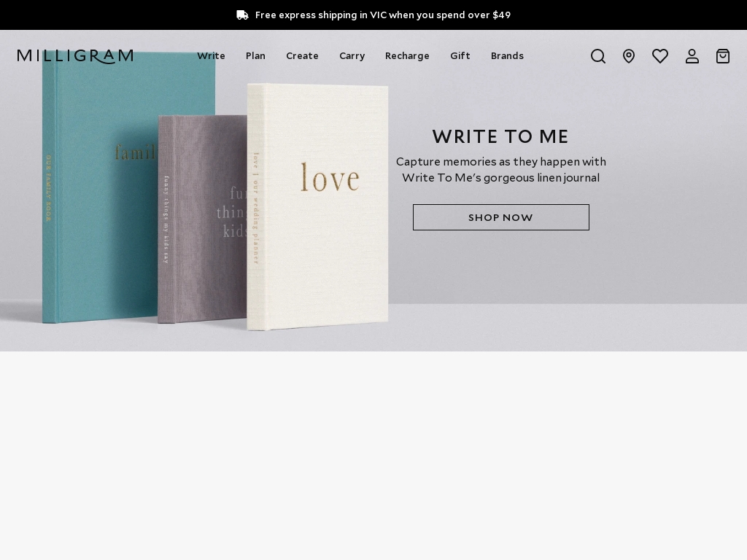
Task: Click the shipping truck icon in the banner
Action: (x=243, y=15)
